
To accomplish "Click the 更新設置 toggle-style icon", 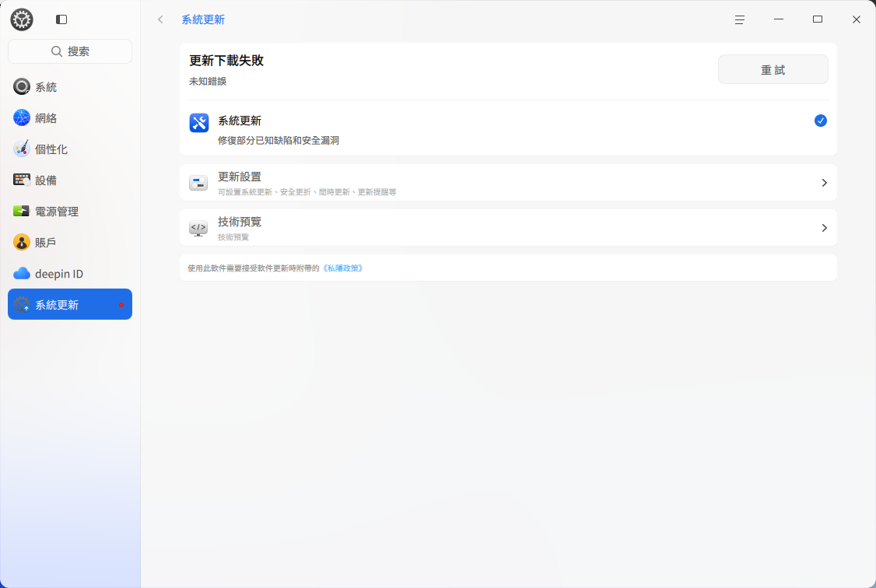I will tap(198, 183).
